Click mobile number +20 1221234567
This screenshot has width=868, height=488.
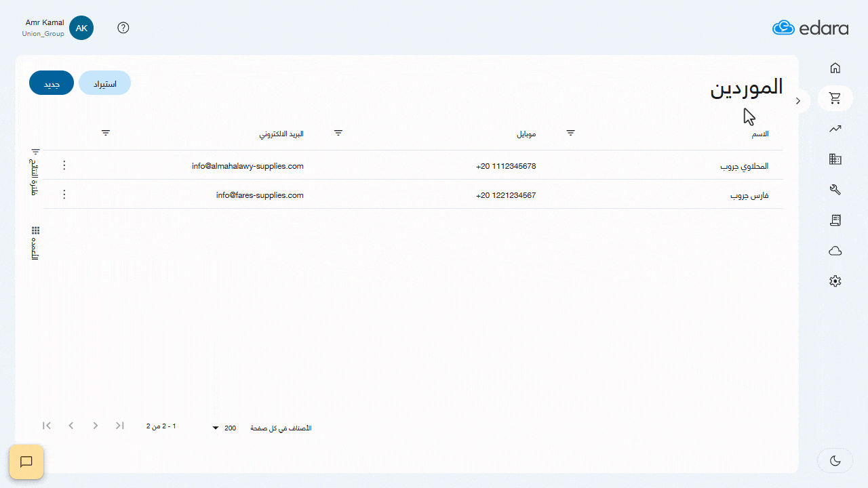click(x=506, y=195)
